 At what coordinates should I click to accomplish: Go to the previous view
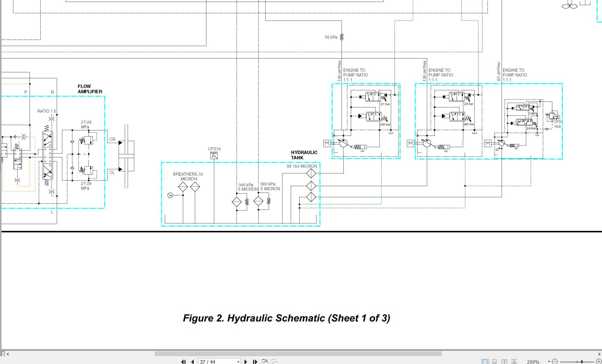click(265, 361)
